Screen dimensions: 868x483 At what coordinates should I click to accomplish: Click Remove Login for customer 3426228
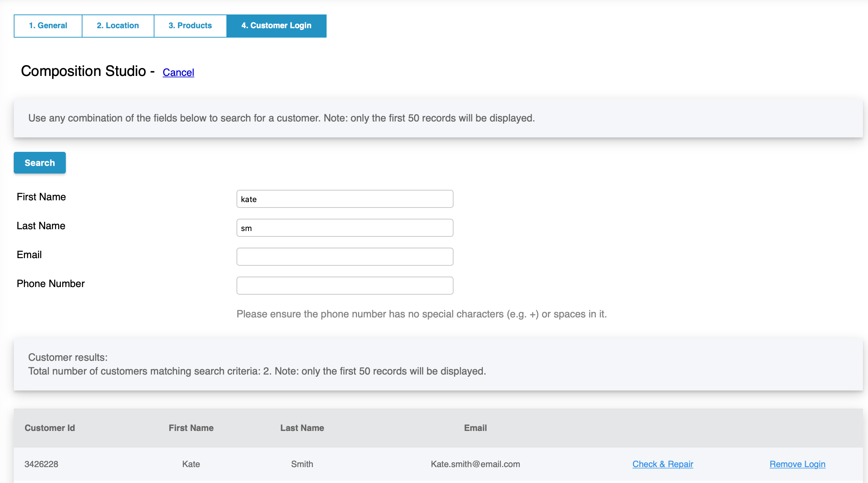[797, 464]
